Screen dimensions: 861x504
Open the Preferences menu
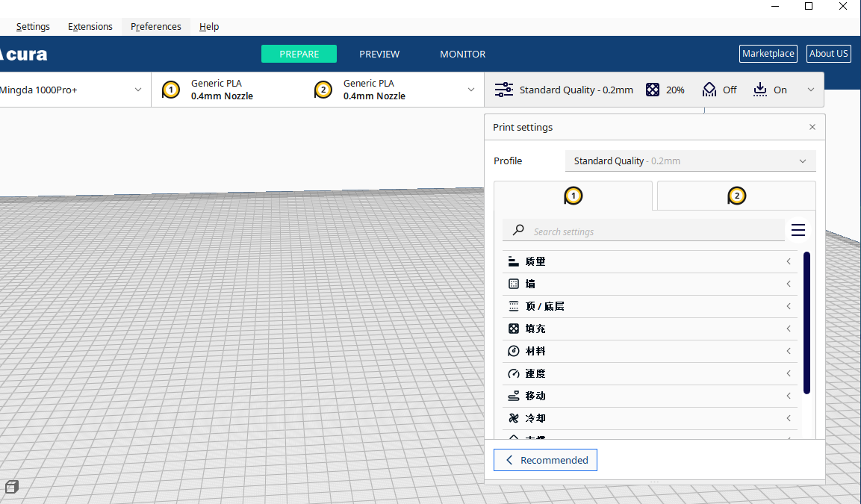[155, 26]
